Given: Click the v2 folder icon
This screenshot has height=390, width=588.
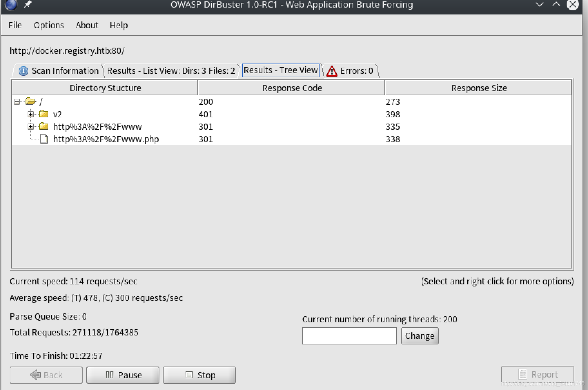Looking at the screenshot, I should pyautogui.click(x=44, y=114).
